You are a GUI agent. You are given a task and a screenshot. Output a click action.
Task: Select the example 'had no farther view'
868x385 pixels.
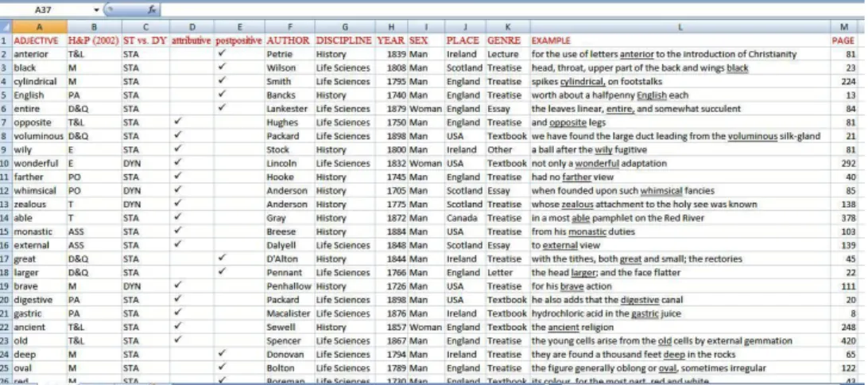[x=680, y=177]
